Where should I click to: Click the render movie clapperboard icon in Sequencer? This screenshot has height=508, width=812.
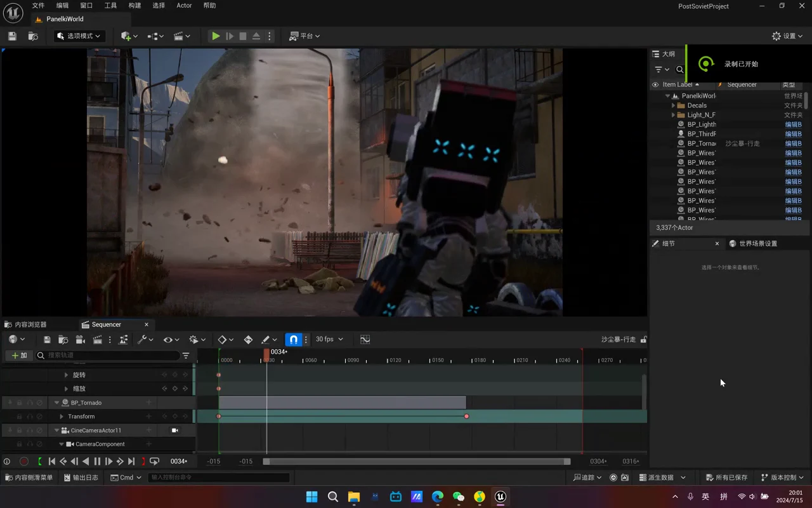click(98, 340)
